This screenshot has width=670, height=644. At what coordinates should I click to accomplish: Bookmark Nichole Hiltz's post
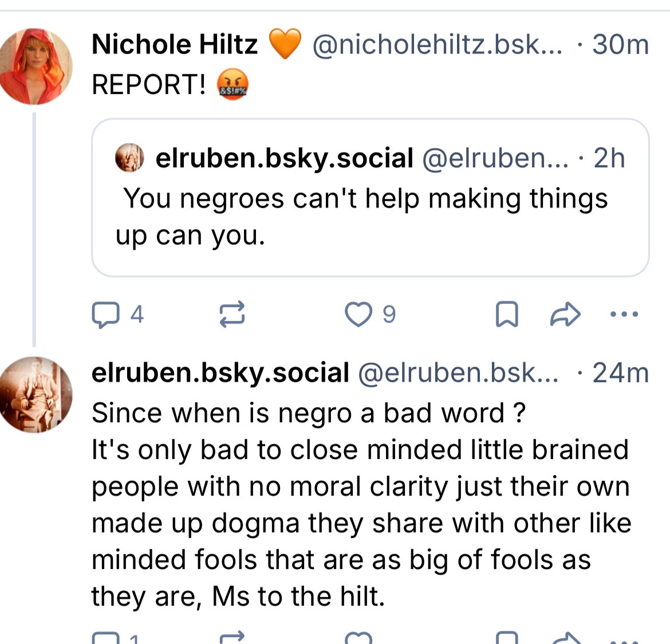[x=506, y=315]
